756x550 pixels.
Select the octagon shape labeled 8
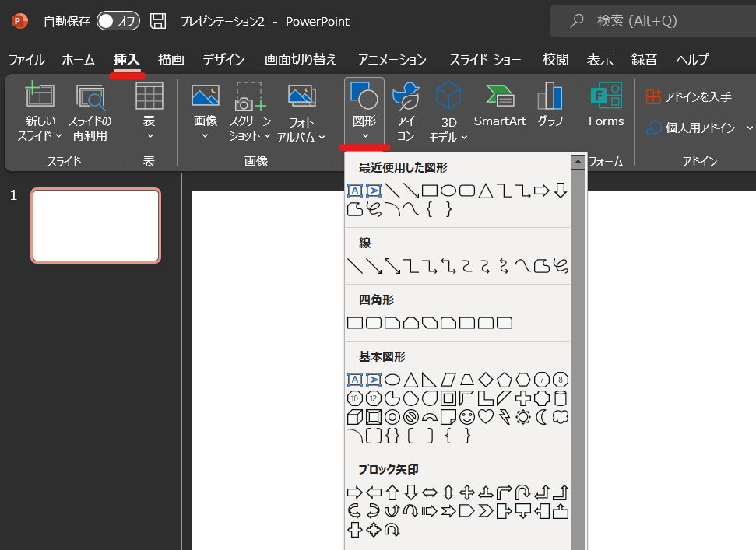tap(561, 380)
